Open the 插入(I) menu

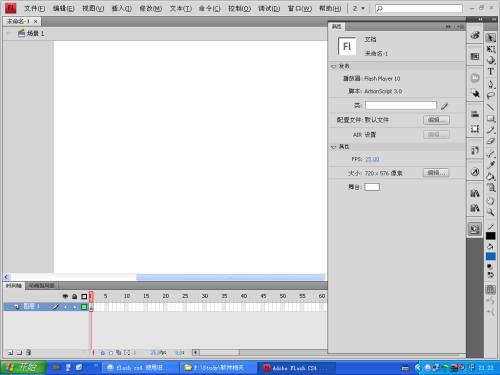pyautogui.click(x=121, y=8)
